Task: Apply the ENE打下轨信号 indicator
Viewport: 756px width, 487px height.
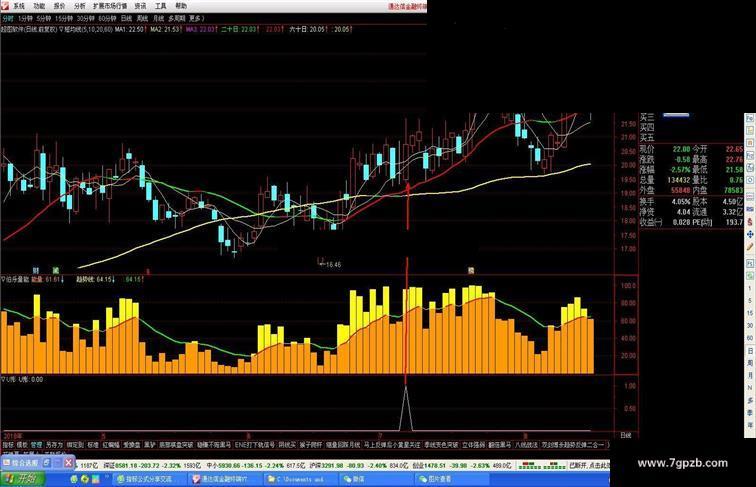Action: click(255, 445)
